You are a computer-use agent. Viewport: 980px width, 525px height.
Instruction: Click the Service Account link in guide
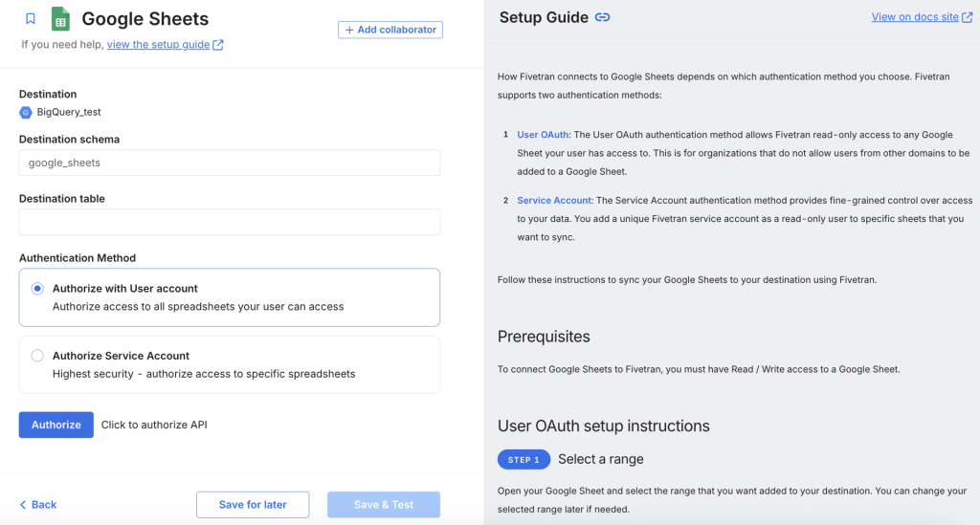[x=554, y=201]
